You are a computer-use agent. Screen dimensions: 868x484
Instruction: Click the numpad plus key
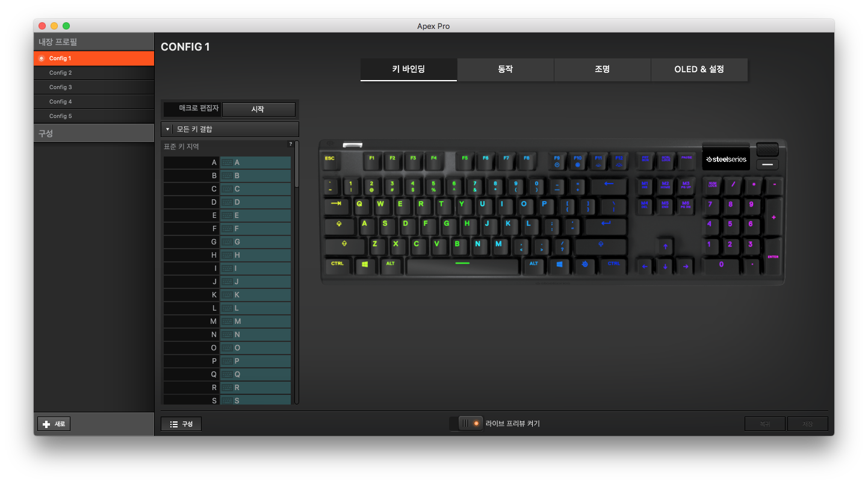click(x=773, y=217)
